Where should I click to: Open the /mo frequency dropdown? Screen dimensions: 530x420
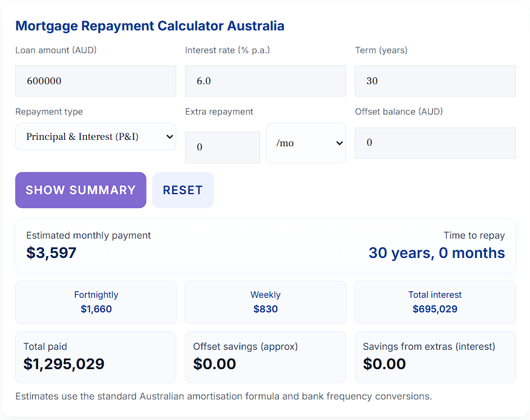click(306, 143)
